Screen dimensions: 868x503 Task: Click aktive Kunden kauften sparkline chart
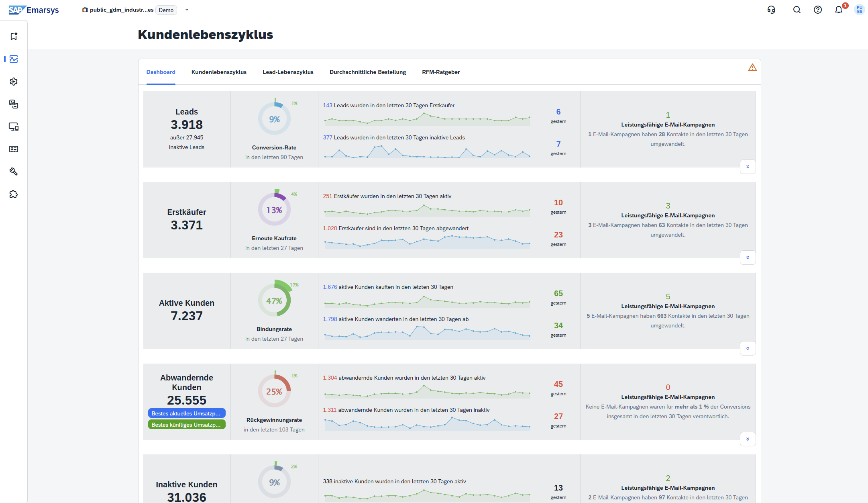pyautogui.click(x=427, y=301)
